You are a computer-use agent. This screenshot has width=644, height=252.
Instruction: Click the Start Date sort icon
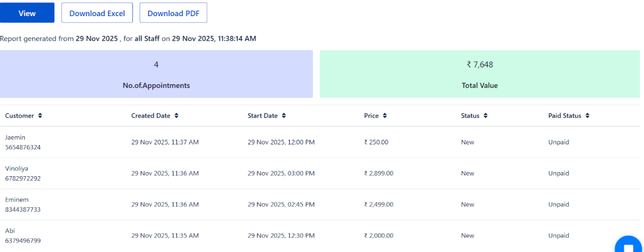pyautogui.click(x=284, y=116)
